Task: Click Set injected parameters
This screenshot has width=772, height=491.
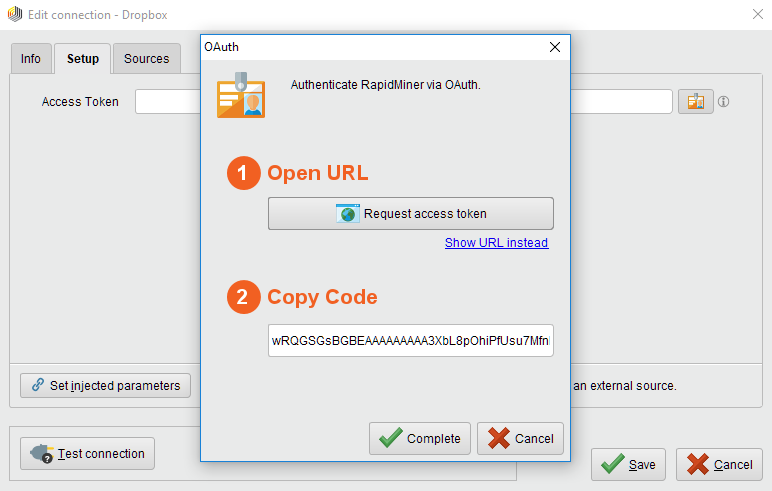Action: (105, 385)
